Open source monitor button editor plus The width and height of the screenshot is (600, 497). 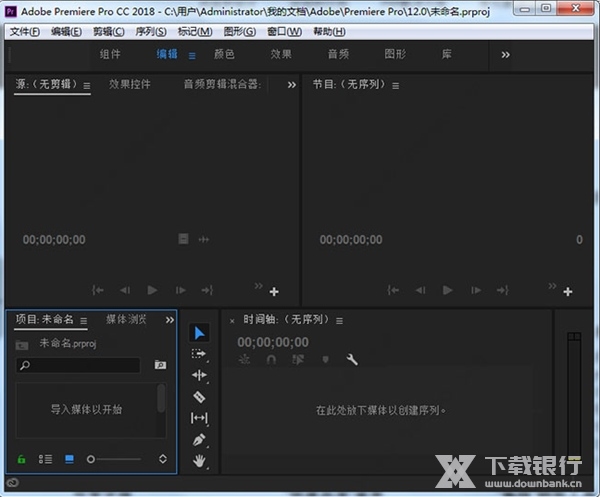(x=274, y=292)
